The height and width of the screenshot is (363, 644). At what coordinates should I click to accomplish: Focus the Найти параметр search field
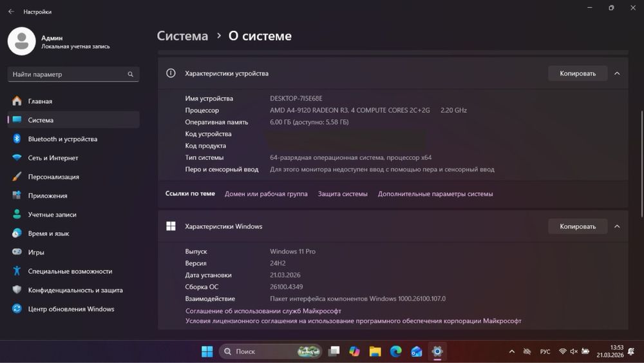[x=73, y=74]
